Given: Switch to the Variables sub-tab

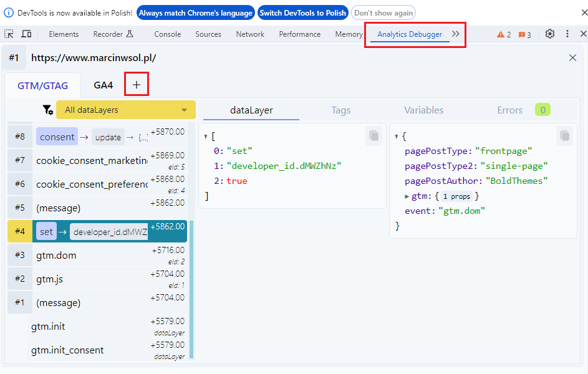Looking at the screenshot, I should coord(424,110).
